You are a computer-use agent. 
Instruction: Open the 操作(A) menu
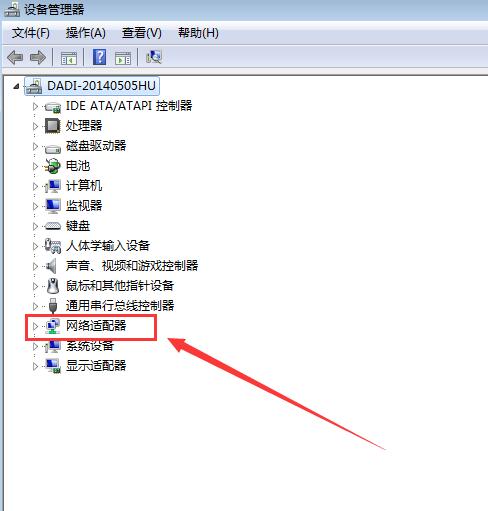86,33
